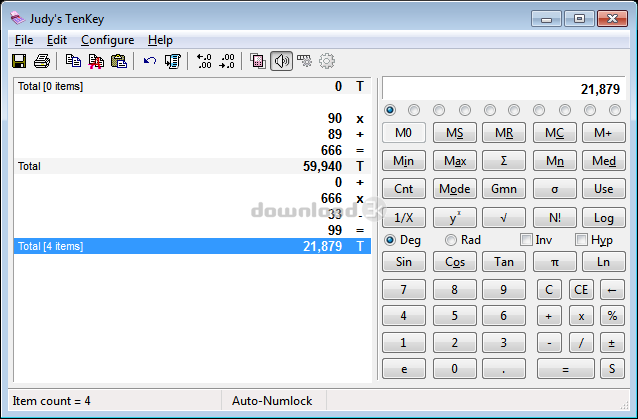Click the Undo arrow icon
Screen dimensions: 638x419
pos(149,62)
